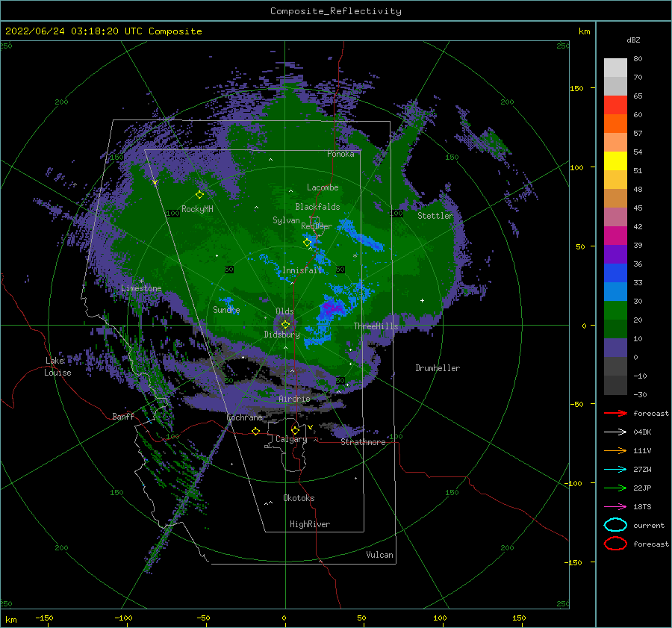This screenshot has height=628, width=672.
Task: Click the yellow diamond marker at RedDeer
Action: point(308,243)
